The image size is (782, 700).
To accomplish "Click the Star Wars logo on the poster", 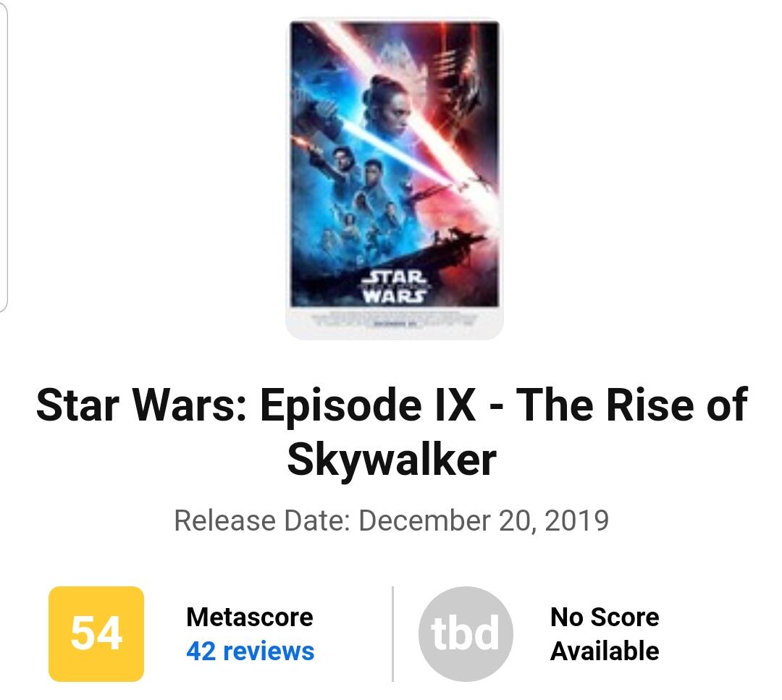I will click(394, 287).
